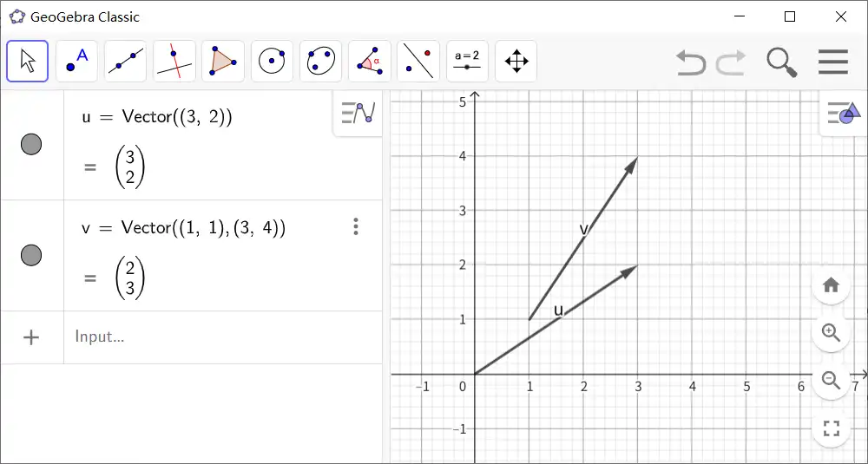Select the Reflect about Line tool
The width and height of the screenshot is (868, 464).
[x=418, y=62]
